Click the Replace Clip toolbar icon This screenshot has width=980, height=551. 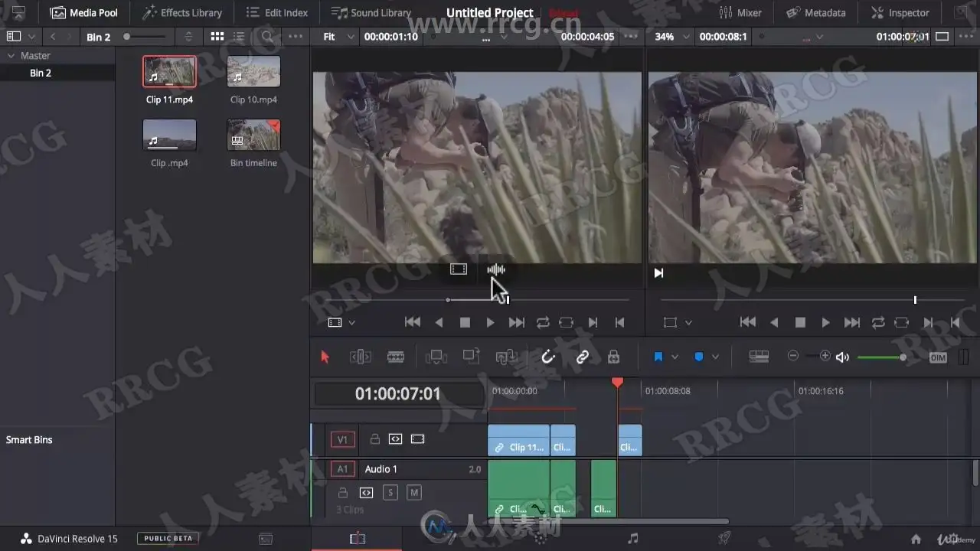[x=507, y=357]
